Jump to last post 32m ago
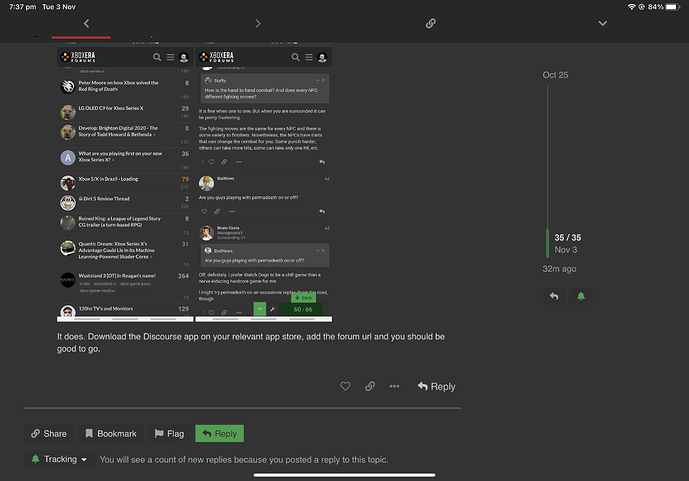Image resolution: width=689 pixels, height=481 pixels. (x=559, y=269)
